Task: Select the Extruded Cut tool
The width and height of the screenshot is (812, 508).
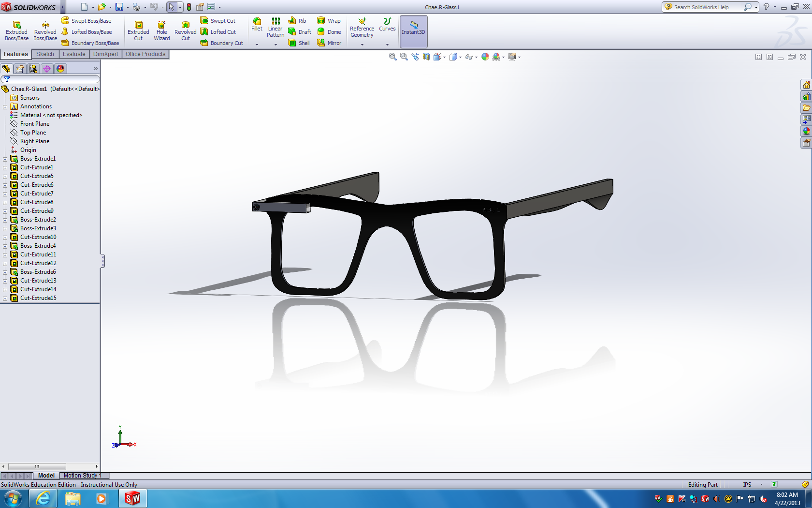Action: click(138, 30)
